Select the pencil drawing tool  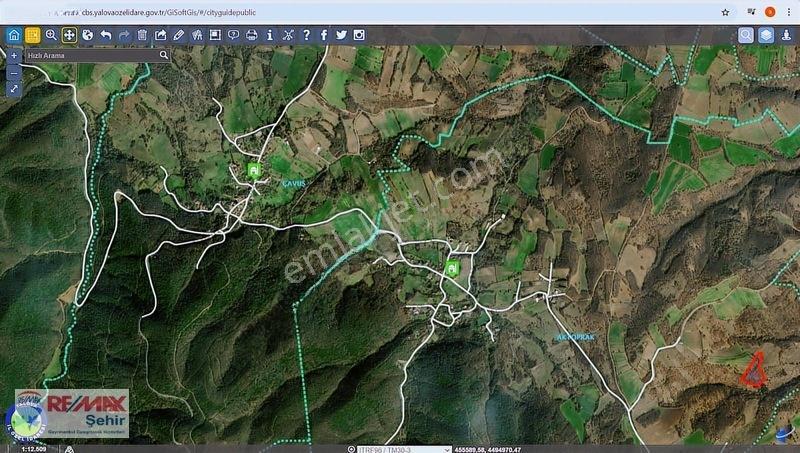coord(179,35)
